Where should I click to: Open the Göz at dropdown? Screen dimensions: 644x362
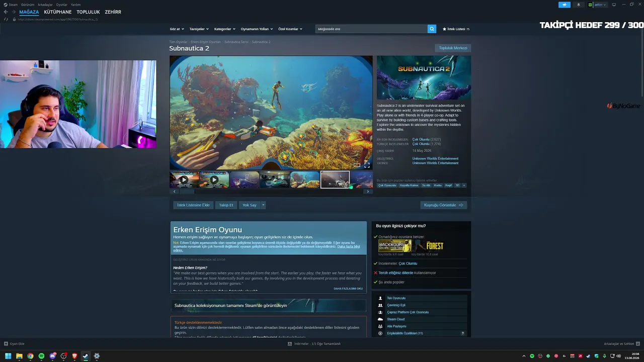click(x=177, y=29)
